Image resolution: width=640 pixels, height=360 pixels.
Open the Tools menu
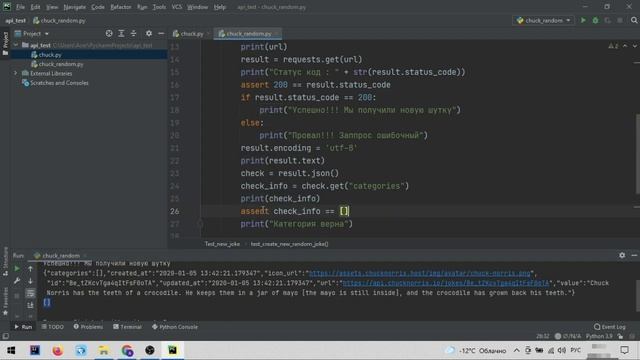tap(159, 7)
